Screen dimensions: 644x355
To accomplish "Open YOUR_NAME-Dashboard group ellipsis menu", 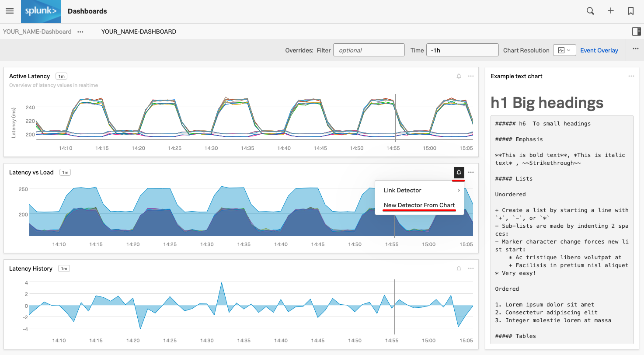I will 80,31.
